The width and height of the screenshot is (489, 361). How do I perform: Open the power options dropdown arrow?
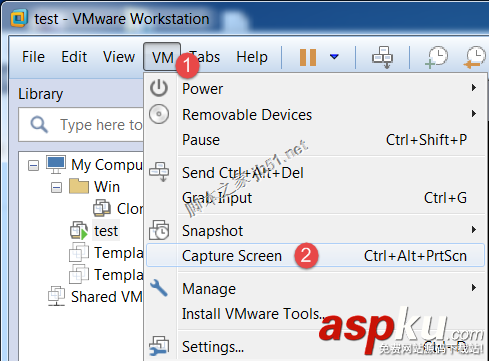[x=334, y=57]
